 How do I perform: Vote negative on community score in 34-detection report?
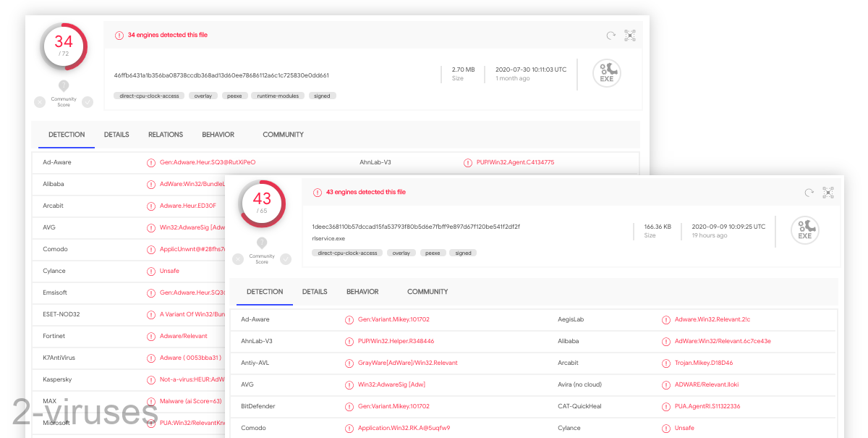click(40, 102)
